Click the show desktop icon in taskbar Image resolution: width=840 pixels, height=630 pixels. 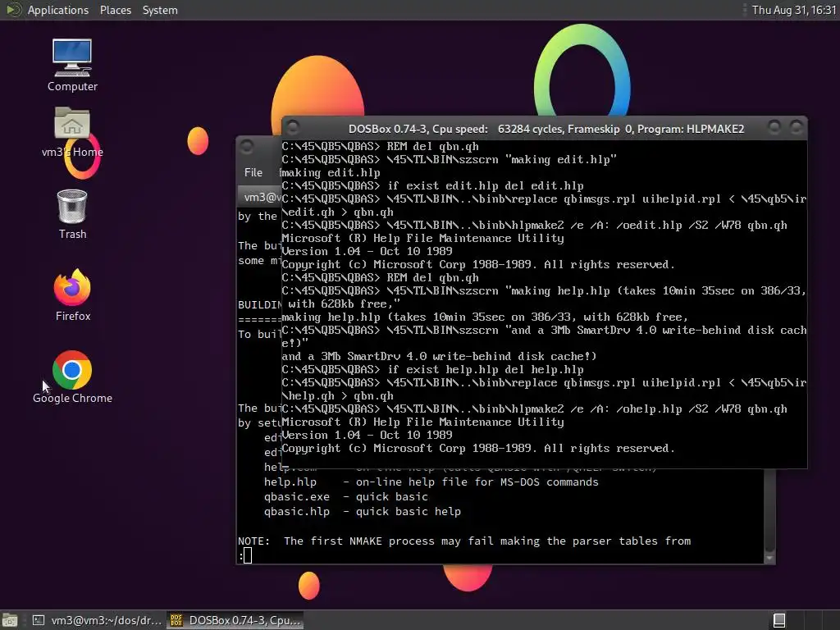(10, 620)
